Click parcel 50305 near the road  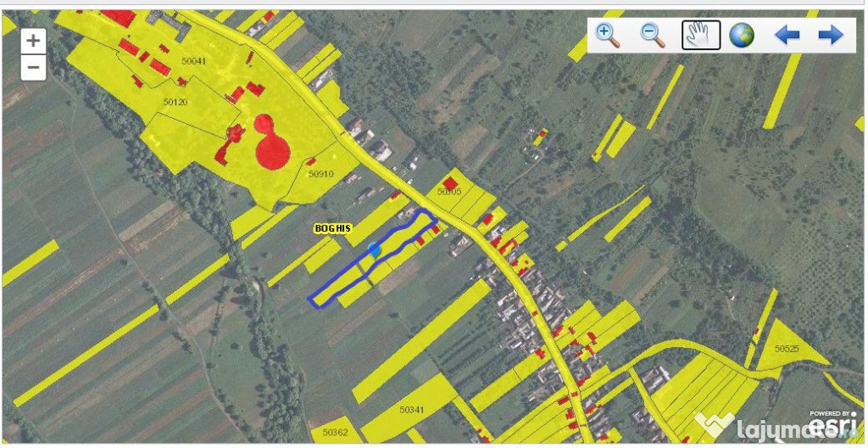(448, 192)
